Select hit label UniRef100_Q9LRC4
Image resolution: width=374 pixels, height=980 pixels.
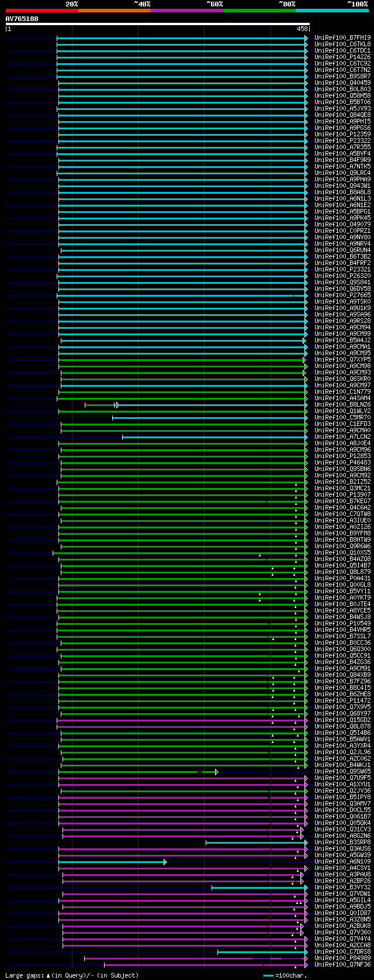coord(342,173)
